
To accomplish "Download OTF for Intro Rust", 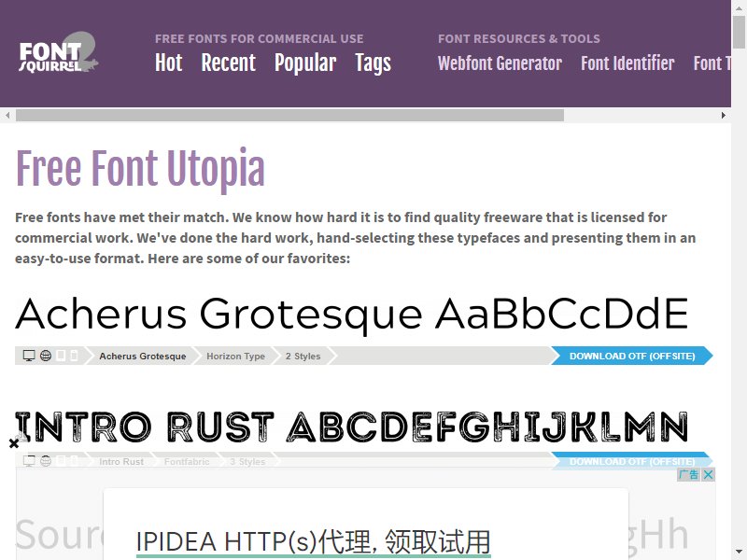I will [632, 461].
